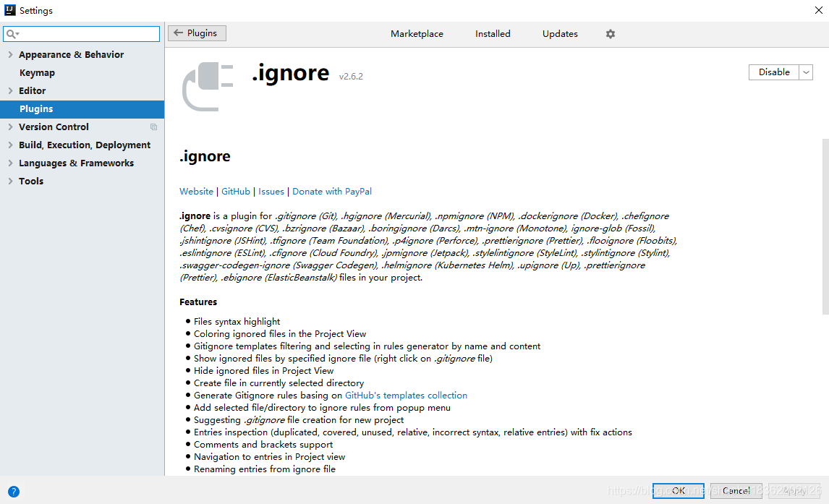The width and height of the screenshot is (829, 504).
Task: Click 'Navigation to entries in Project view'
Action: (269, 456)
